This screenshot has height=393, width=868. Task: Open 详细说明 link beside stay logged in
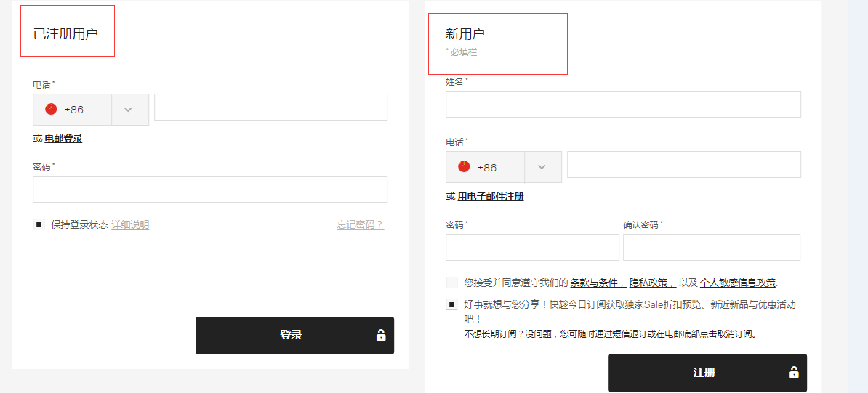[130, 225]
